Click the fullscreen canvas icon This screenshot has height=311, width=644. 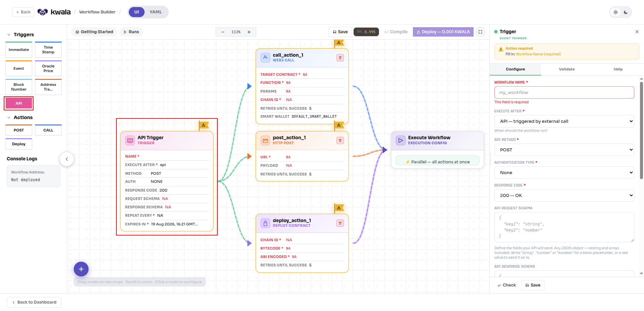coord(480,32)
